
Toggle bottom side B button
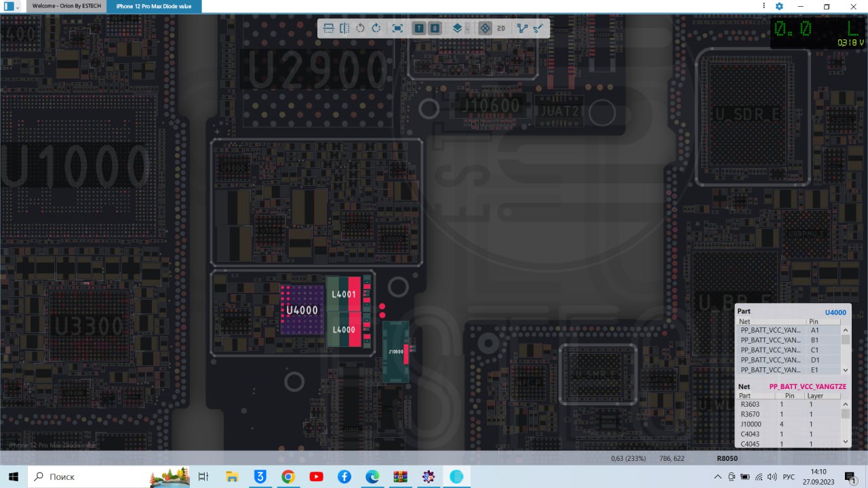(435, 28)
